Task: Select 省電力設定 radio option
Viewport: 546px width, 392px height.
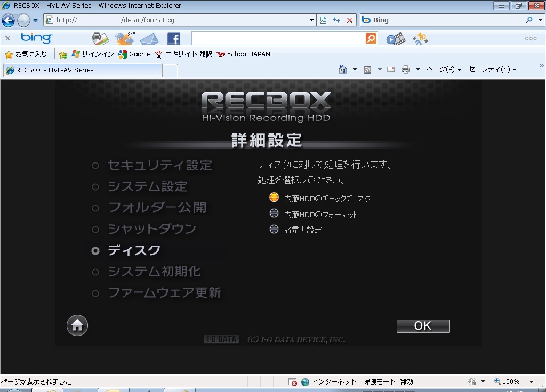Action: 274,229
